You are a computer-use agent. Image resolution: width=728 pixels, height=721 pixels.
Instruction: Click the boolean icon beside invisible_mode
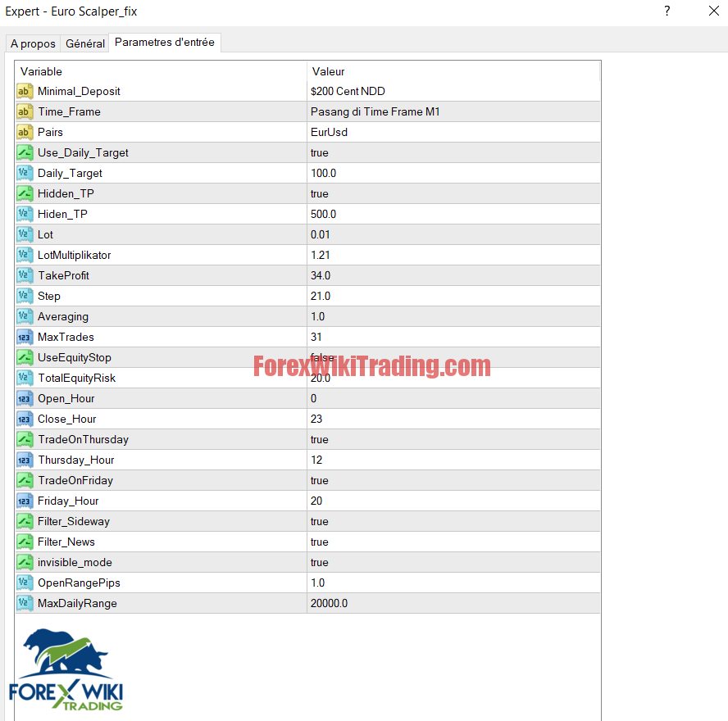(x=25, y=562)
